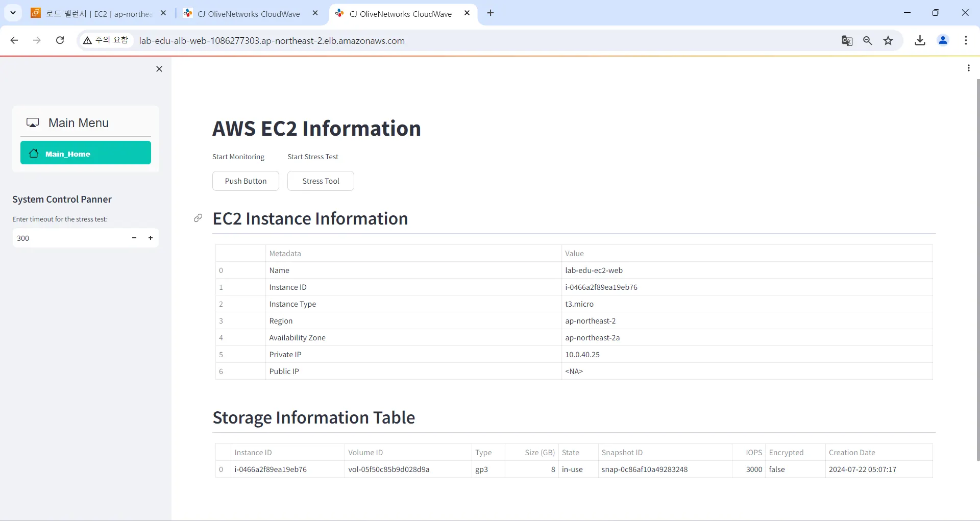
Task: Click the creation date 2024-07-22 cell
Action: [879, 469]
